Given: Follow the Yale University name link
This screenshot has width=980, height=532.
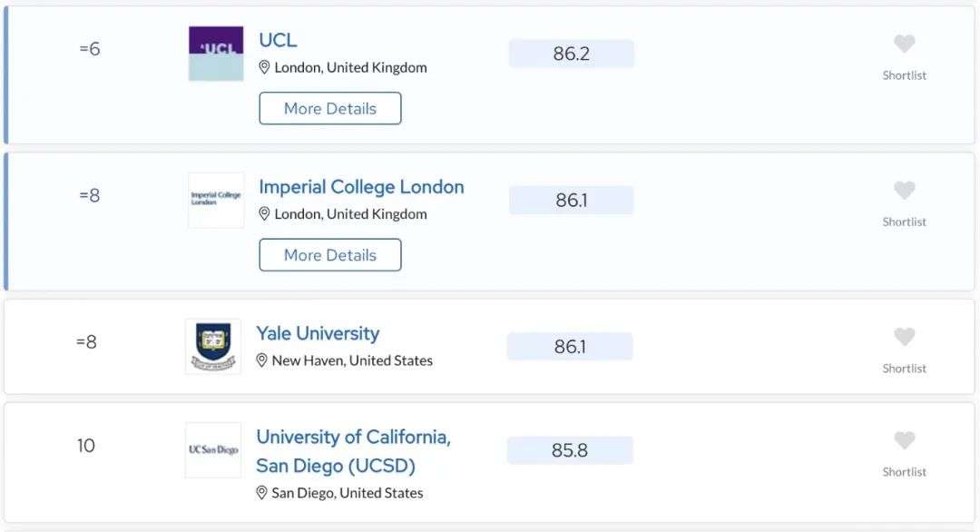Looking at the screenshot, I should pos(318,333).
